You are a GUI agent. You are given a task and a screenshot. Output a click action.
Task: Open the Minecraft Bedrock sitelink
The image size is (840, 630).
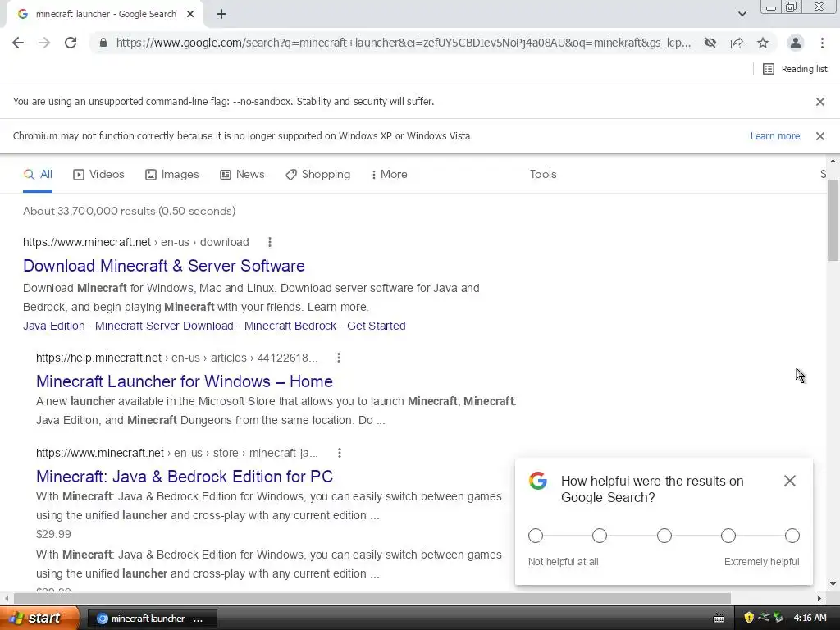[290, 326]
